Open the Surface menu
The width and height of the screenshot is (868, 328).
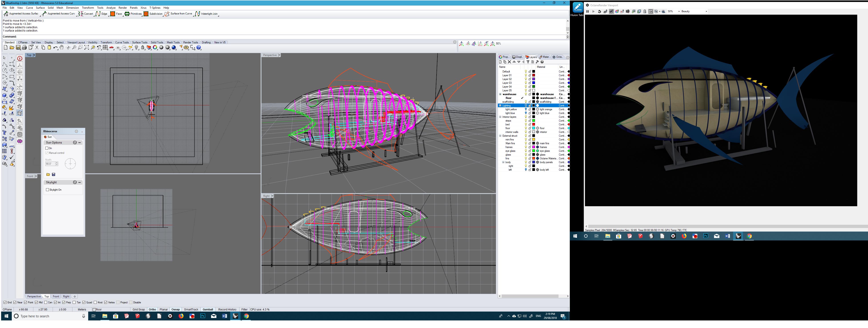(x=40, y=8)
